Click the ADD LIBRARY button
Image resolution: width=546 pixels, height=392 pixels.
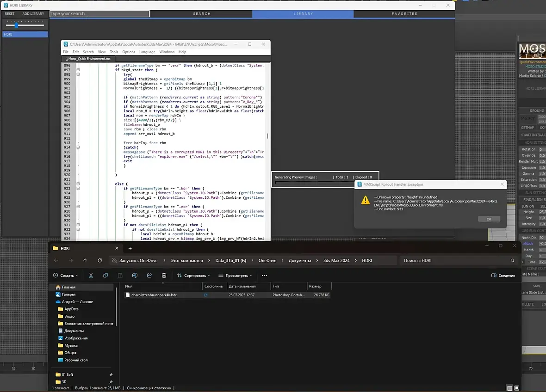[33, 14]
